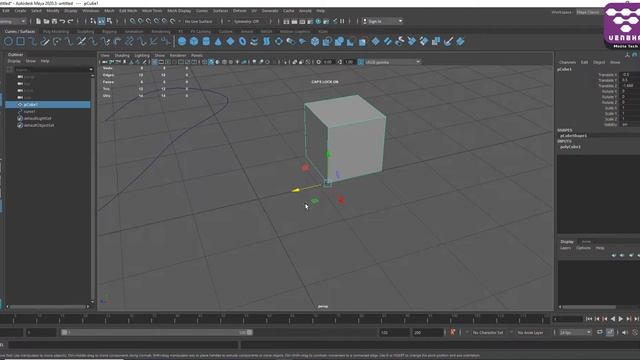
Task: Click the undo arrow icon
Action: coord(62,21)
